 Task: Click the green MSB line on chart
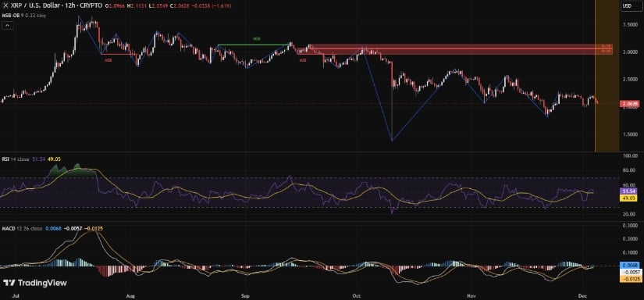pos(254,45)
